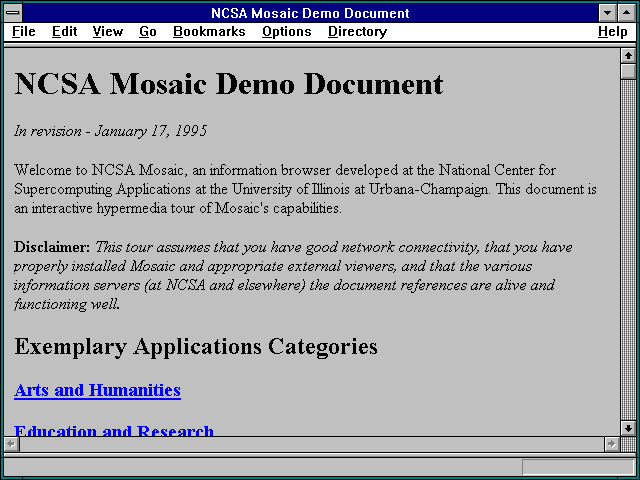Follow the Arts and Humanities link
The width and height of the screenshot is (640, 480).
point(98,390)
